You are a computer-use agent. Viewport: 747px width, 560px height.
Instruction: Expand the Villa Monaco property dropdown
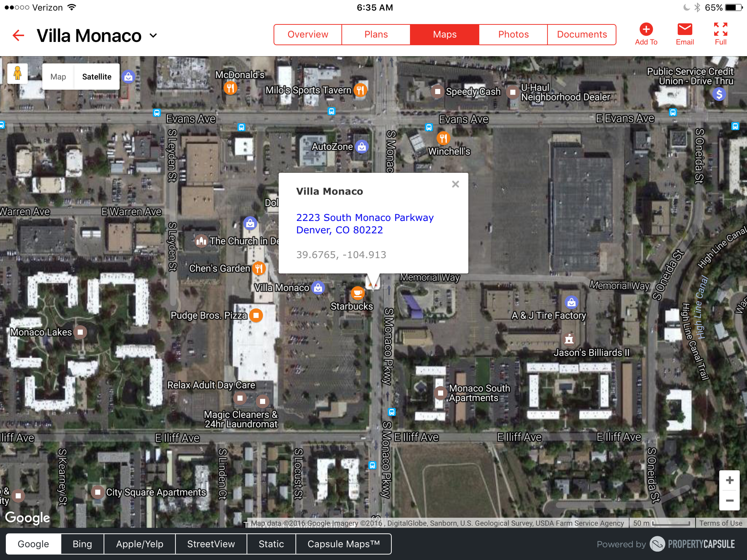tap(153, 35)
